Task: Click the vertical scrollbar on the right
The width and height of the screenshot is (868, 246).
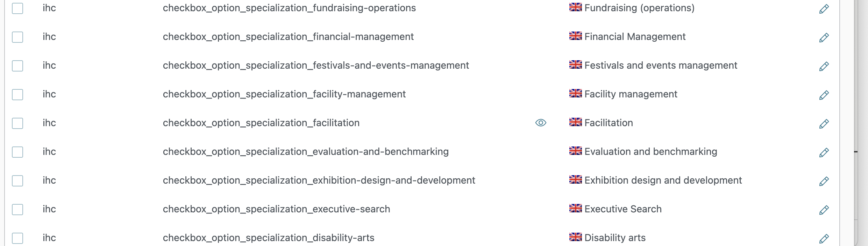Action: (860, 123)
